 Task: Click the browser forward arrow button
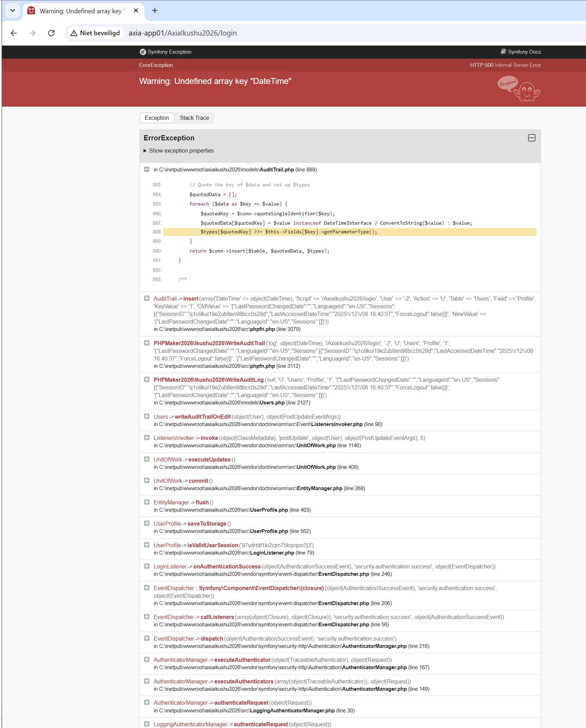point(32,33)
